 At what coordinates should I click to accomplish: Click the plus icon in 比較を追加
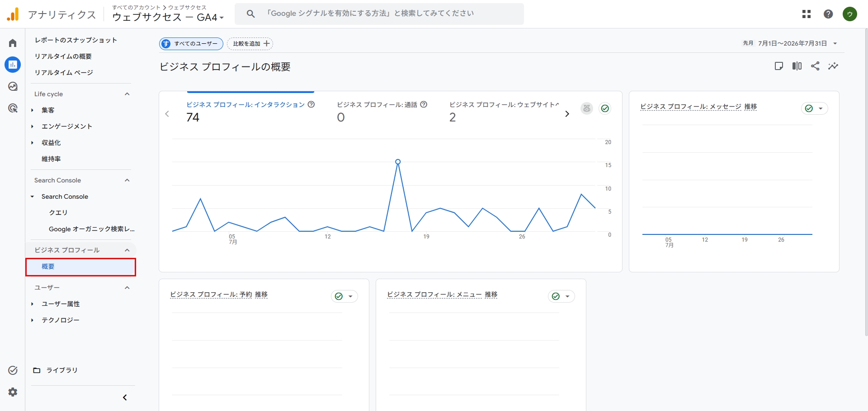tap(267, 43)
